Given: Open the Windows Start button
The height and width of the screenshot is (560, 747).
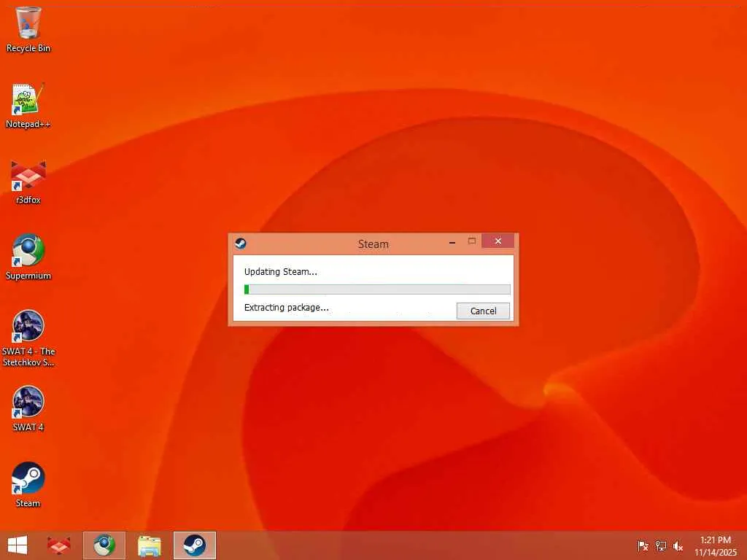Looking at the screenshot, I should click(18, 545).
